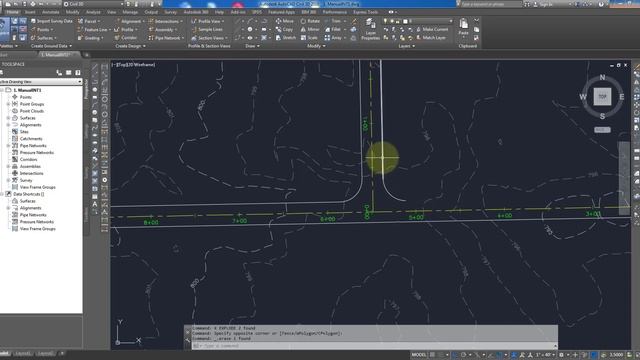Select the Array tool
The image size is (640, 360).
coord(334,38)
